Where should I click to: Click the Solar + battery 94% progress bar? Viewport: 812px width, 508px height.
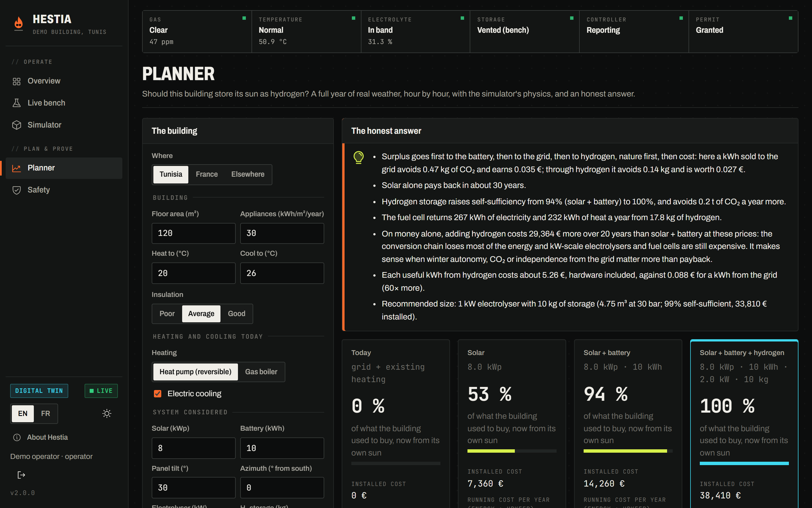628,451
